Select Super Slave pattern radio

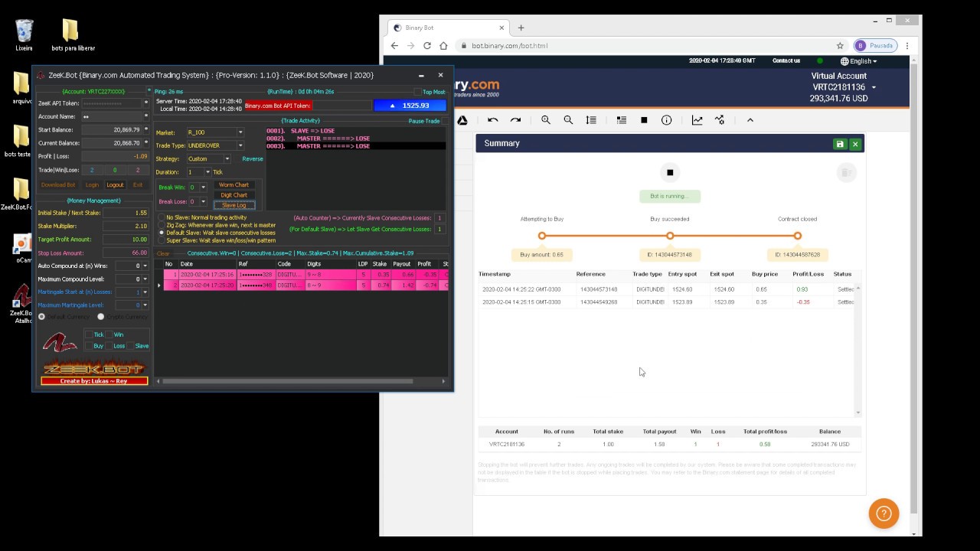pos(161,240)
